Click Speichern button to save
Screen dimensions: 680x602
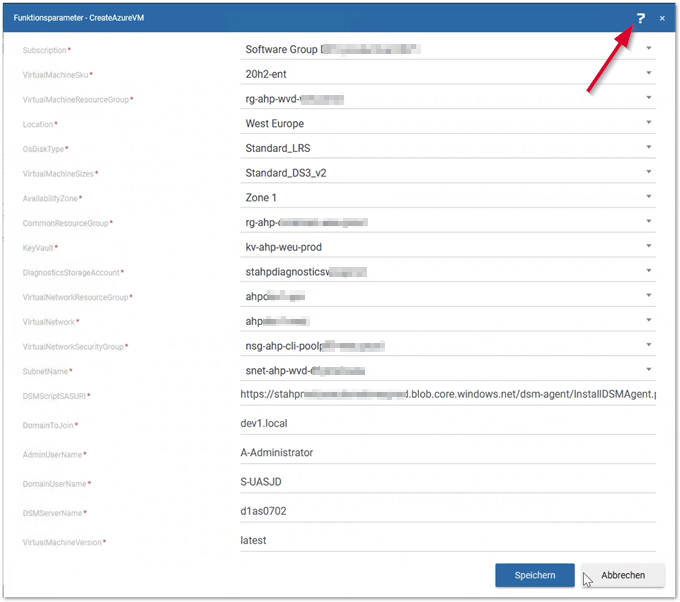pyautogui.click(x=535, y=575)
